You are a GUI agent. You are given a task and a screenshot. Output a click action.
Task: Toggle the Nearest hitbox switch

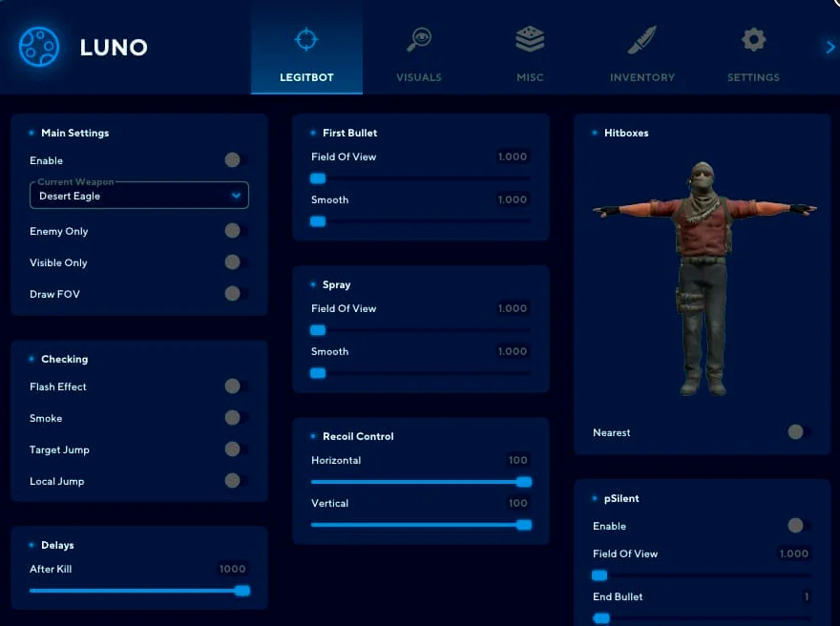click(x=797, y=432)
